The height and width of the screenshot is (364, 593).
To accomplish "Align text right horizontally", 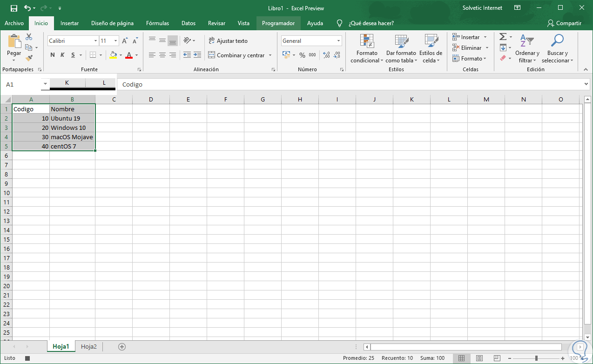I will pyautogui.click(x=173, y=55).
